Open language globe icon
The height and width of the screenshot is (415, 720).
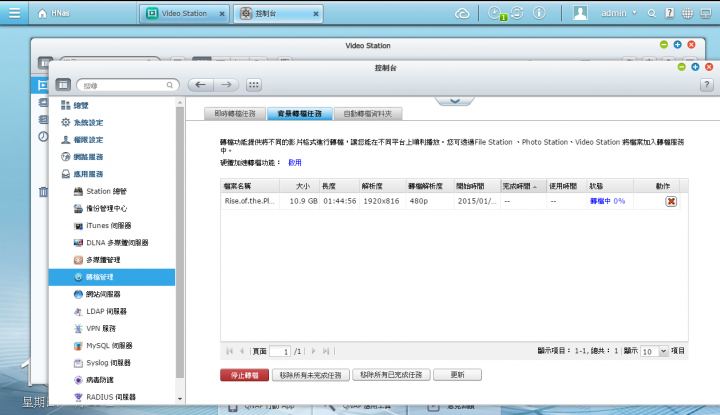pos(687,13)
